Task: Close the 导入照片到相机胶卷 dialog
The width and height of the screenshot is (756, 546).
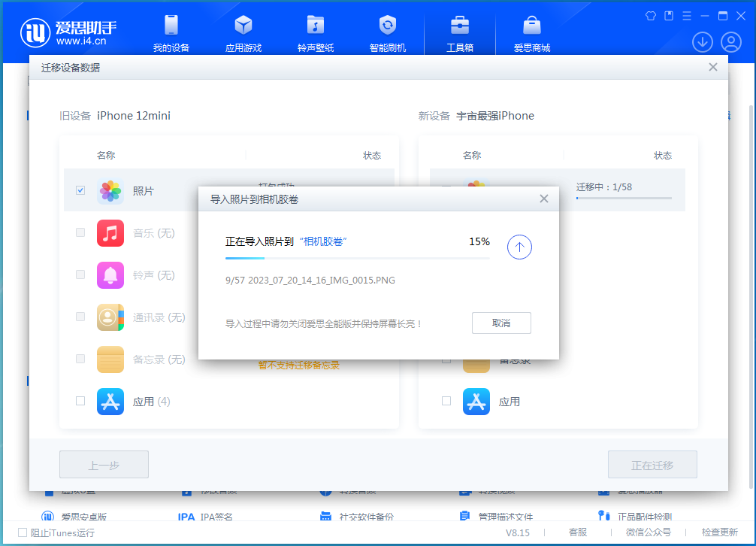Action: click(x=544, y=199)
